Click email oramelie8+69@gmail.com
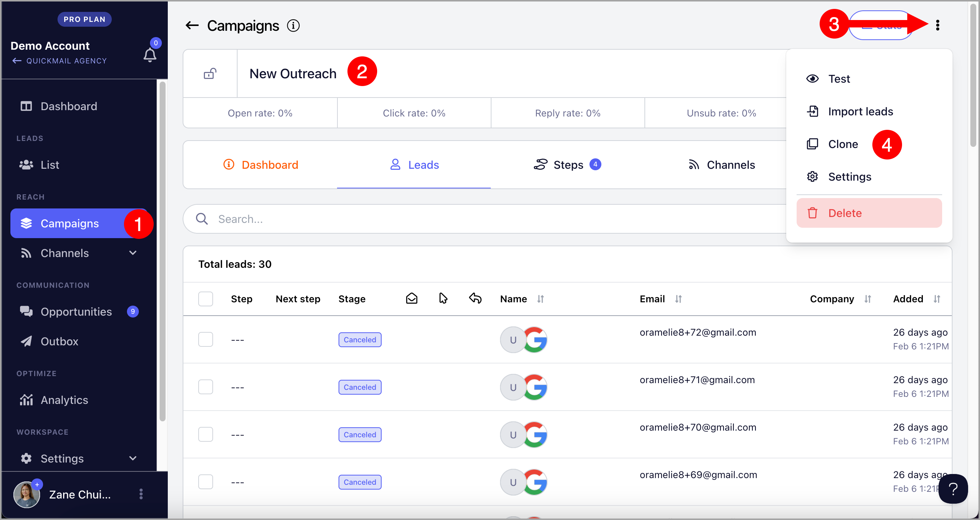Viewport: 980px width, 520px height. coord(698,475)
